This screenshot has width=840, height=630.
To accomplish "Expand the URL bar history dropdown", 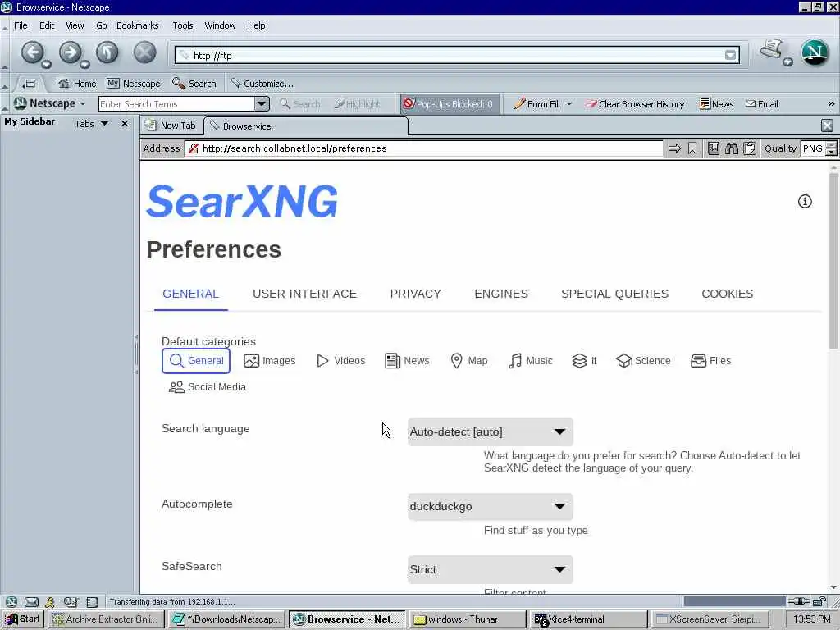I will (730, 55).
